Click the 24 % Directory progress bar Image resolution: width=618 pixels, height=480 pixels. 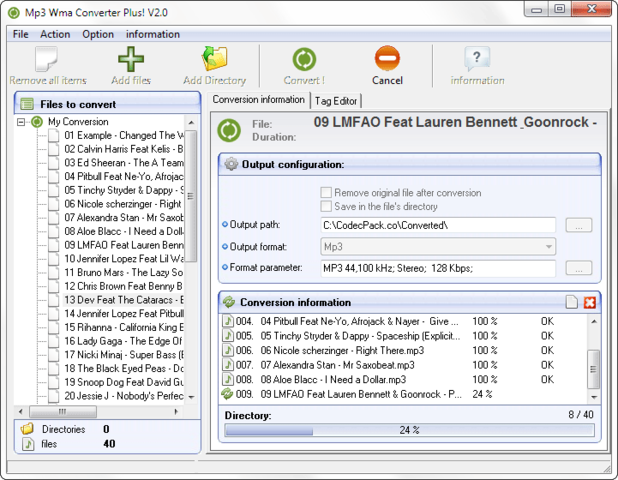pos(409,430)
